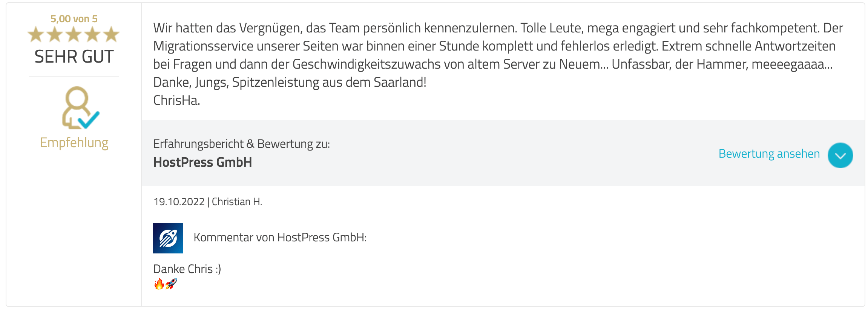The width and height of the screenshot is (868, 310).
Task: Click the middle star of the rating
Action: pos(74,34)
